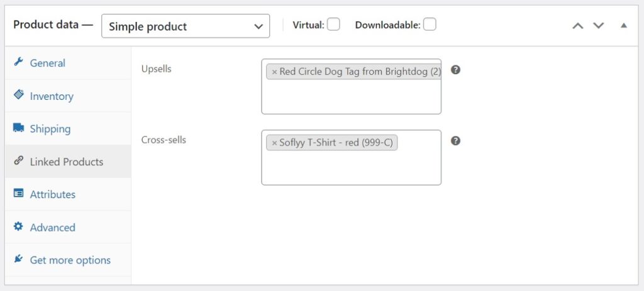Viewport: 644px width, 291px height.
Task: Click the Attributes list icon
Action: click(18, 194)
